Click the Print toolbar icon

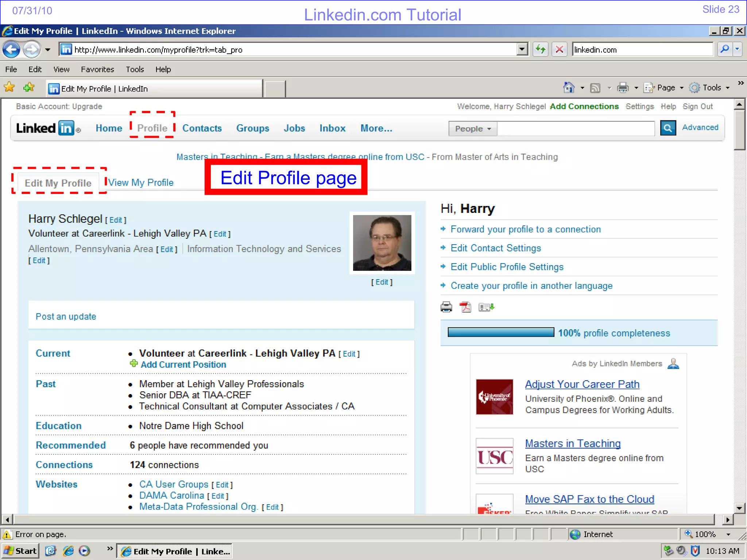pos(623,88)
